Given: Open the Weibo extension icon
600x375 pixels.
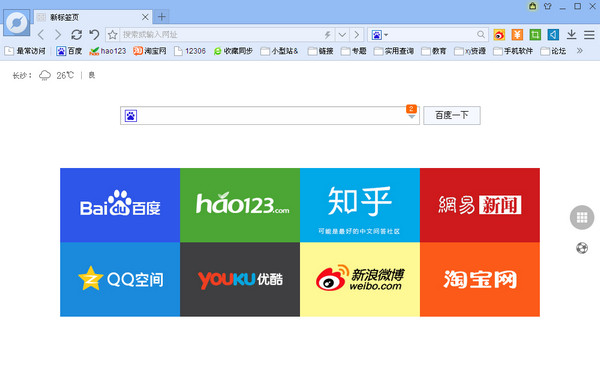Looking at the screenshot, I should pos(499,35).
